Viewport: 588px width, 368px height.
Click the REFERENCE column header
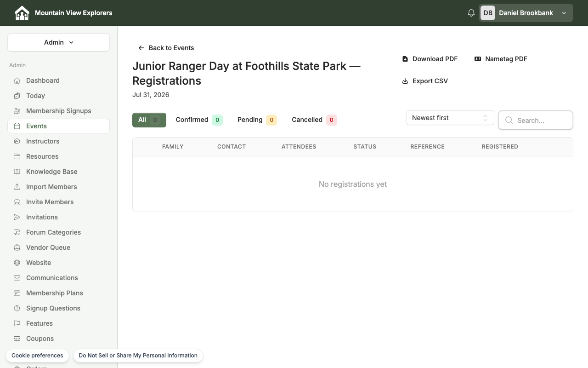coord(427,147)
